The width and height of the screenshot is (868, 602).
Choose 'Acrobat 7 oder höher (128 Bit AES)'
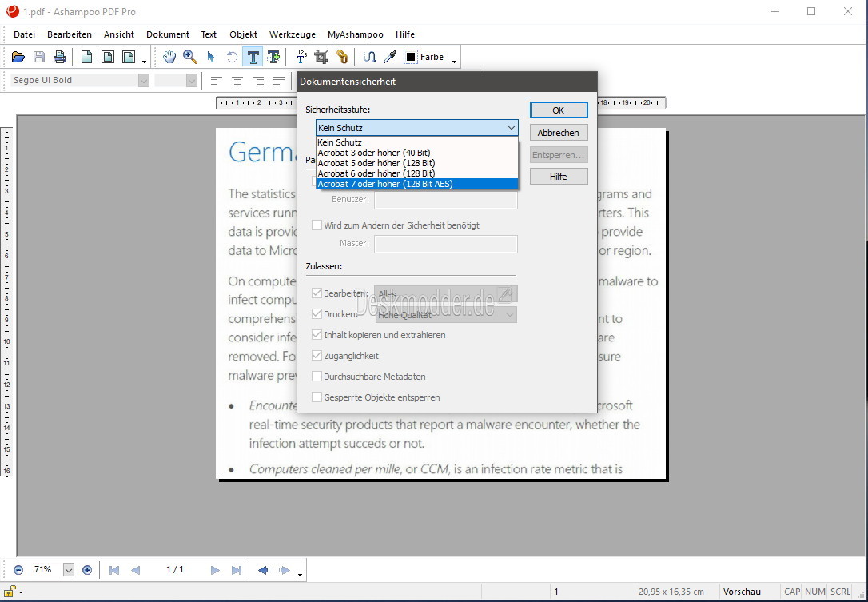(417, 184)
